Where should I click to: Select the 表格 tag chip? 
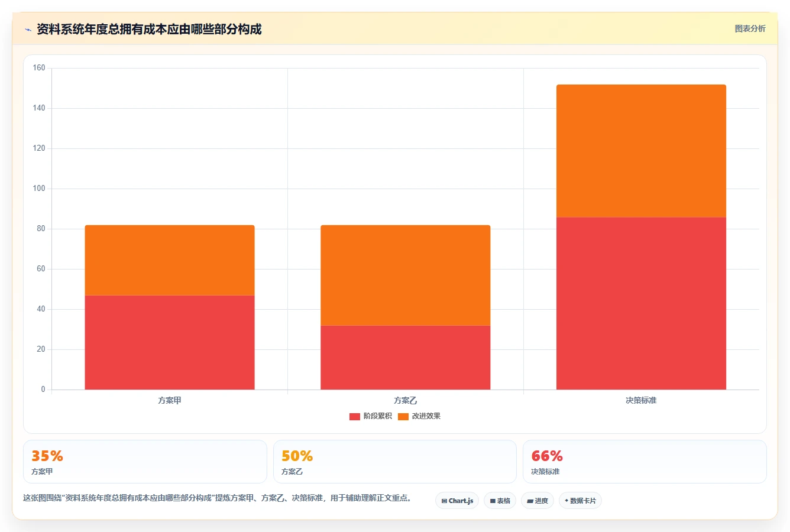[x=500, y=501]
